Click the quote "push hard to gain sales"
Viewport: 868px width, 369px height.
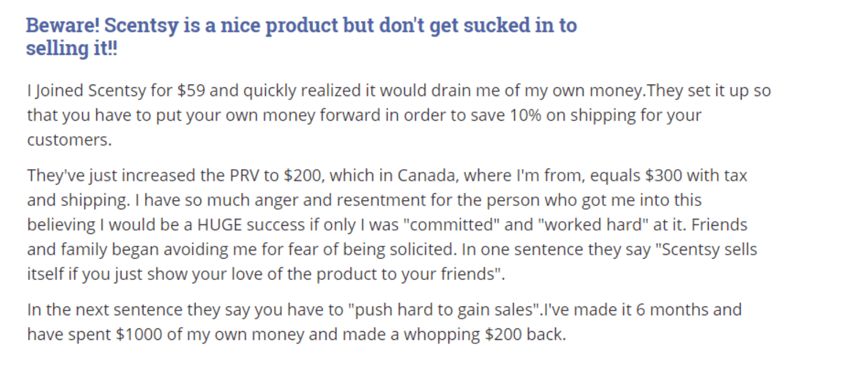coord(444,310)
